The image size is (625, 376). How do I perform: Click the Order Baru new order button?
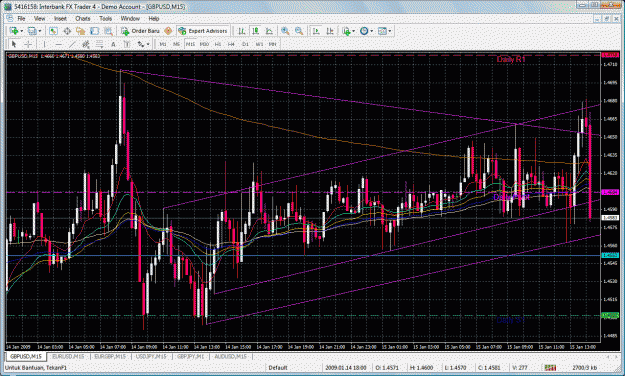pyautogui.click(x=140, y=31)
